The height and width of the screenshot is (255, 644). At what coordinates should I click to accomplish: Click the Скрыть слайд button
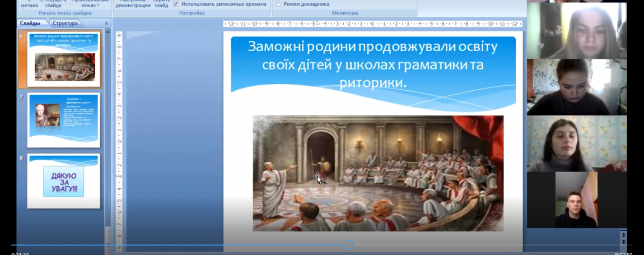tap(162, 4)
